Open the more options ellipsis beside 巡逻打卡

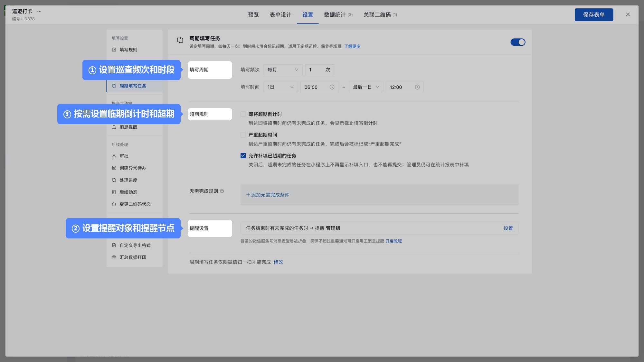click(39, 11)
